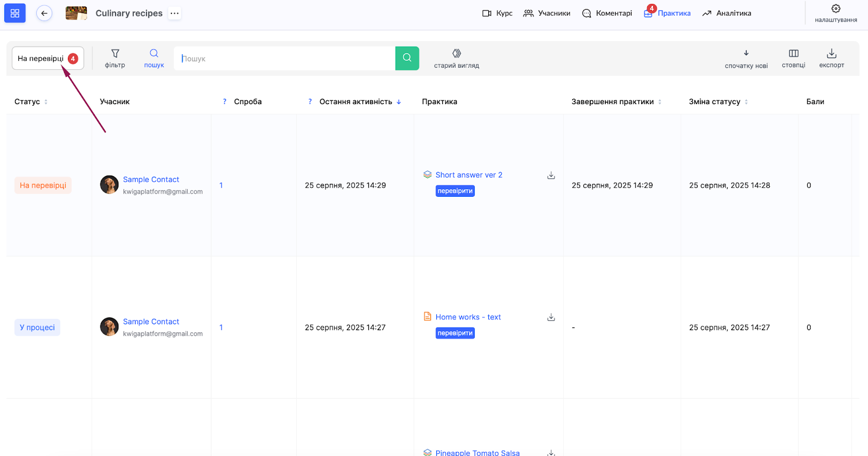Go back using the arrow button

tap(44, 14)
